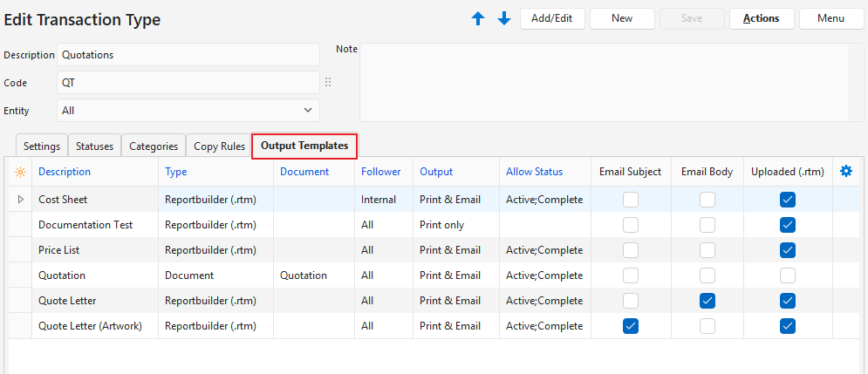Viewport: 868px width, 374px height.
Task: Toggle Uploaded checkbox for Quotation row
Action: 788,275
